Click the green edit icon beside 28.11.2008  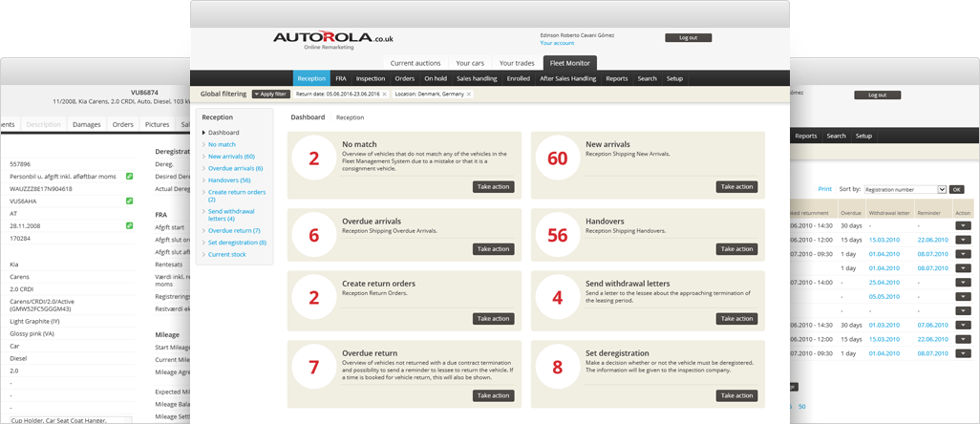[x=129, y=225]
